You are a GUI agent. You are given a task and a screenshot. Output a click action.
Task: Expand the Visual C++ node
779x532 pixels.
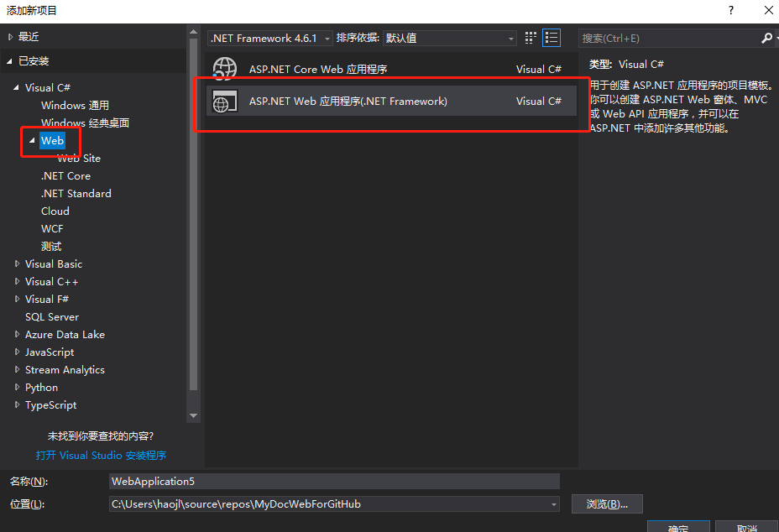(x=18, y=282)
